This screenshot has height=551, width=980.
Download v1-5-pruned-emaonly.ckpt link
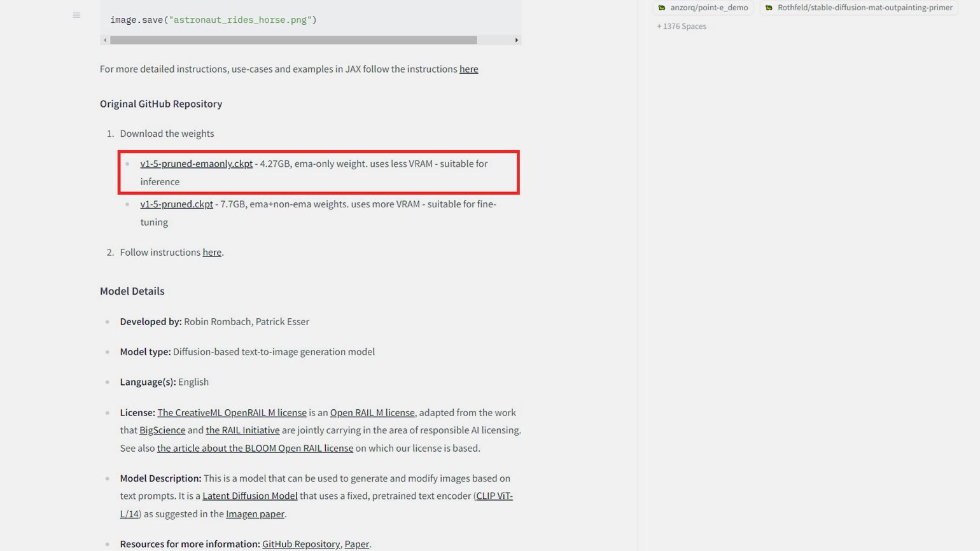click(196, 164)
